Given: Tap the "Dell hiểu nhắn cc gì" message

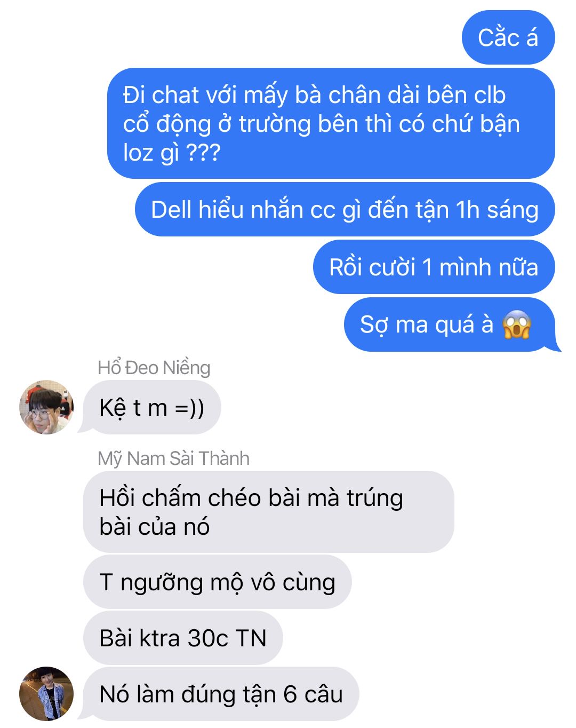Looking at the screenshot, I should pyautogui.click(x=345, y=209).
